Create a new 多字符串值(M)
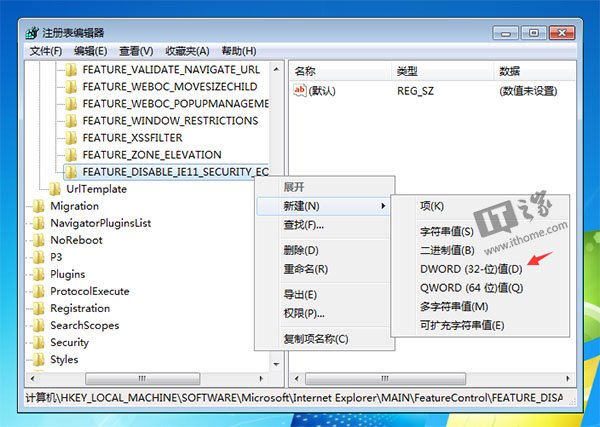Image resolution: width=600 pixels, height=427 pixels. (480, 306)
